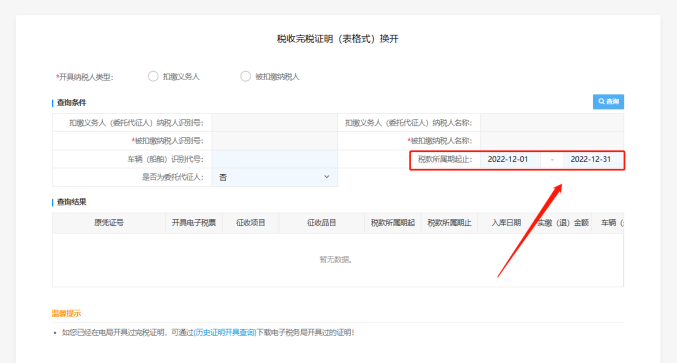This screenshot has height=363, width=677.
Task: Click the 原凭证号 column header
Action: [x=109, y=223]
